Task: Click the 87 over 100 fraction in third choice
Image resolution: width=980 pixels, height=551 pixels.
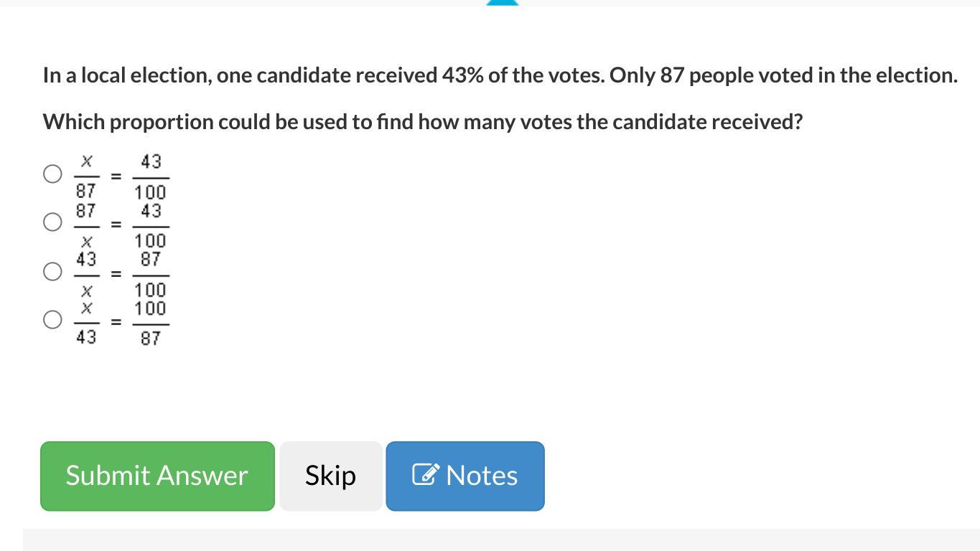Action: point(151,274)
